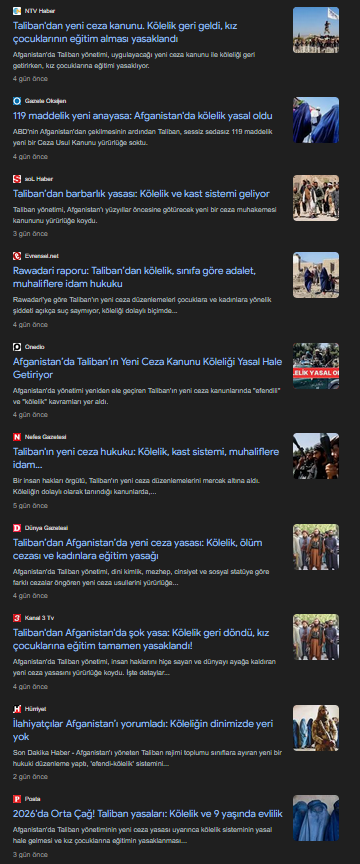
Task: Click '5 gün önce' under Nefes Gazetesi
Action: coord(30,506)
